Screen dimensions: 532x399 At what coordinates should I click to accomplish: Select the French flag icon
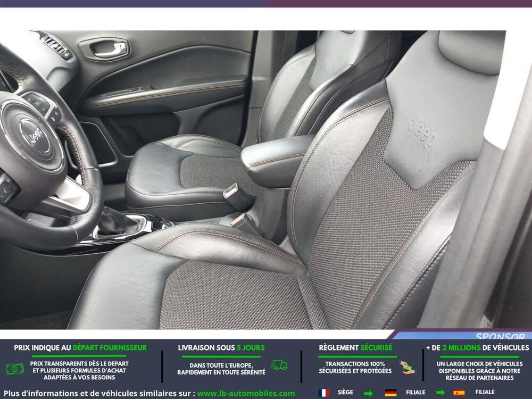323,393
